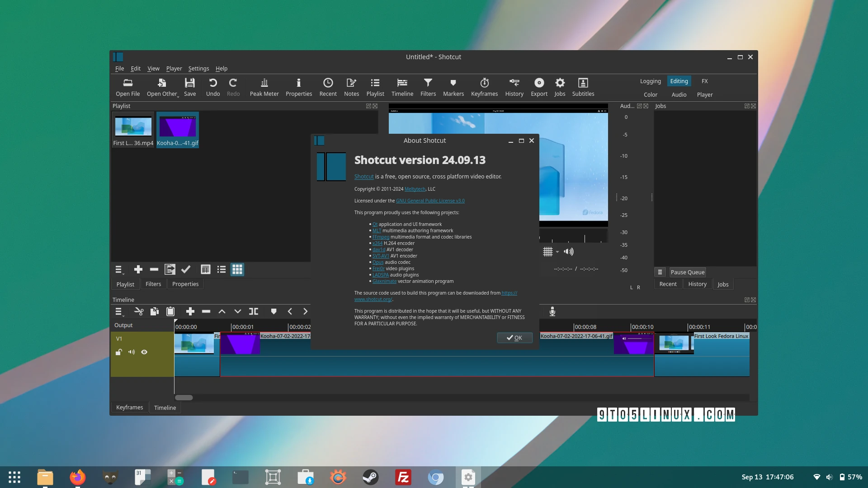
Task: Open the Peak Meter panel
Action: click(264, 87)
